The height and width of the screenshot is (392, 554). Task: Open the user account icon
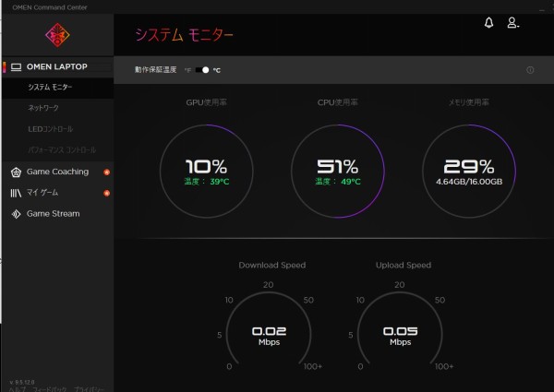pyautogui.click(x=513, y=23)
